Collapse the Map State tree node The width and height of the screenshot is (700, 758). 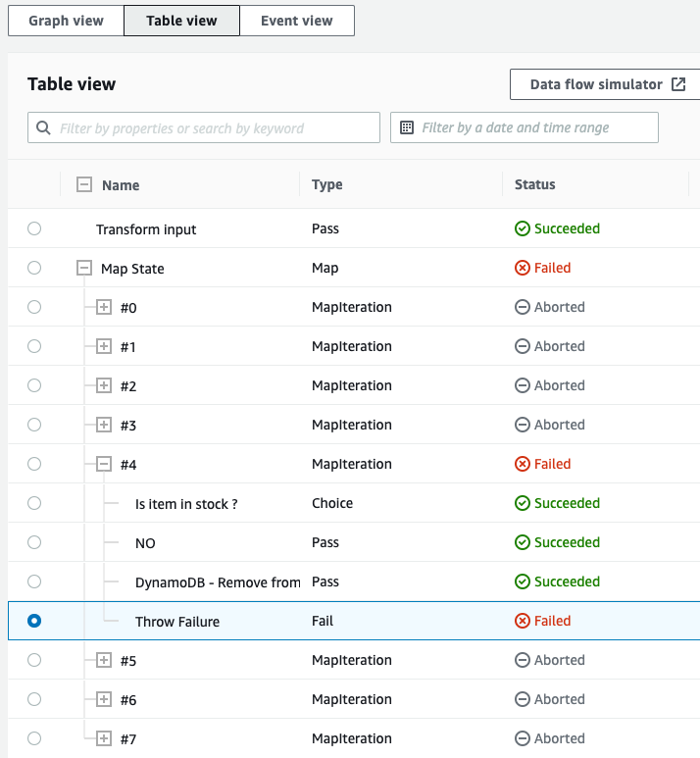click(84, 268)
